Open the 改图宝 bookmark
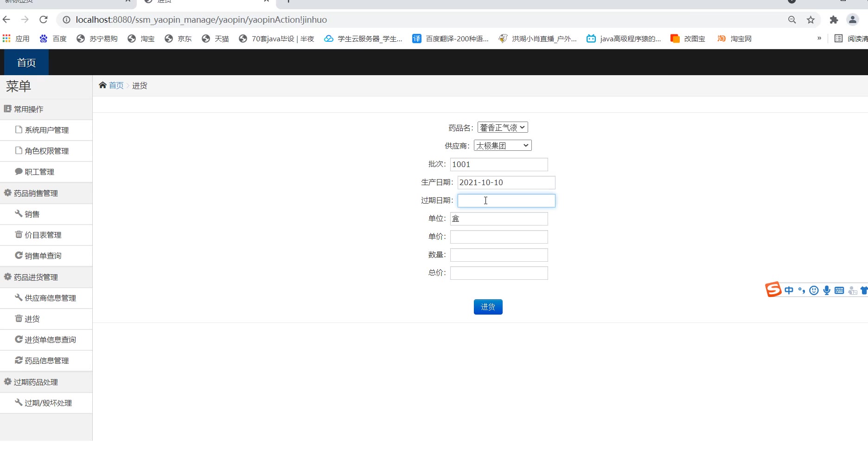The height and width of the screenshot is (464, 868). (x=688, y=39)
